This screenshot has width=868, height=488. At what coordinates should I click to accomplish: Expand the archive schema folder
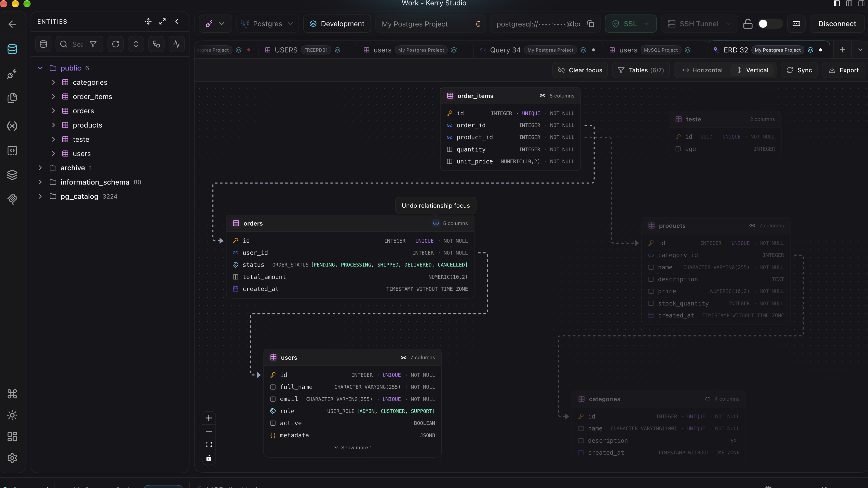(40, 168)
